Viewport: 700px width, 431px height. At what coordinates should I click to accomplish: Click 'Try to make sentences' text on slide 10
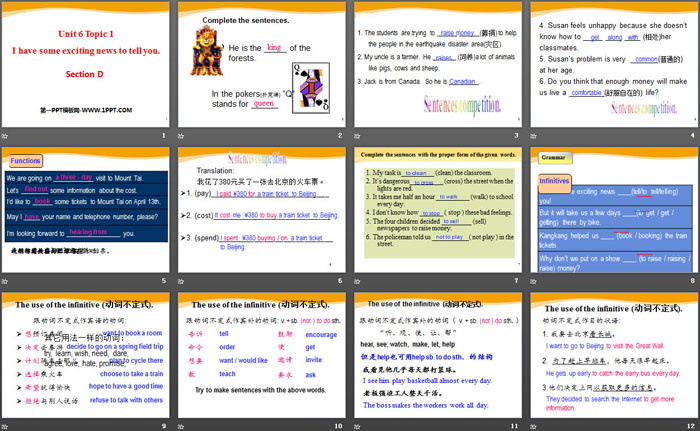click(260, 390)
